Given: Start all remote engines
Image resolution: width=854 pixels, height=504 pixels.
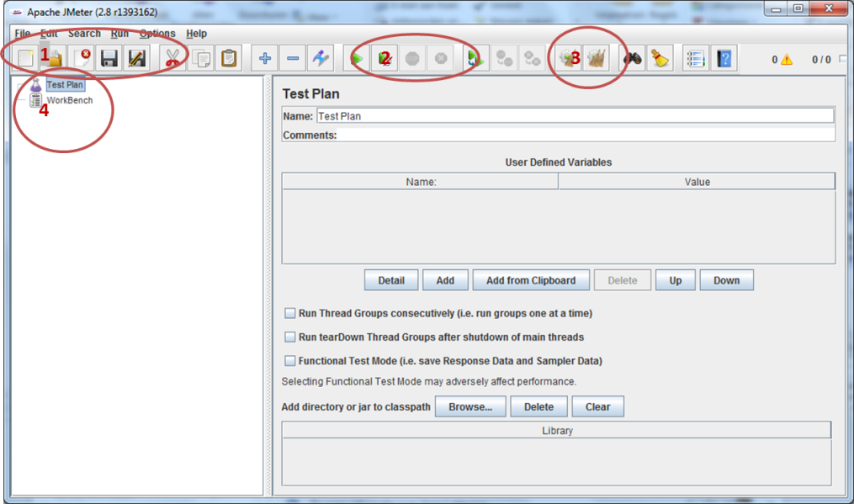Looking at the screenshot, I should pyautogui.click(x=475, y=58).
